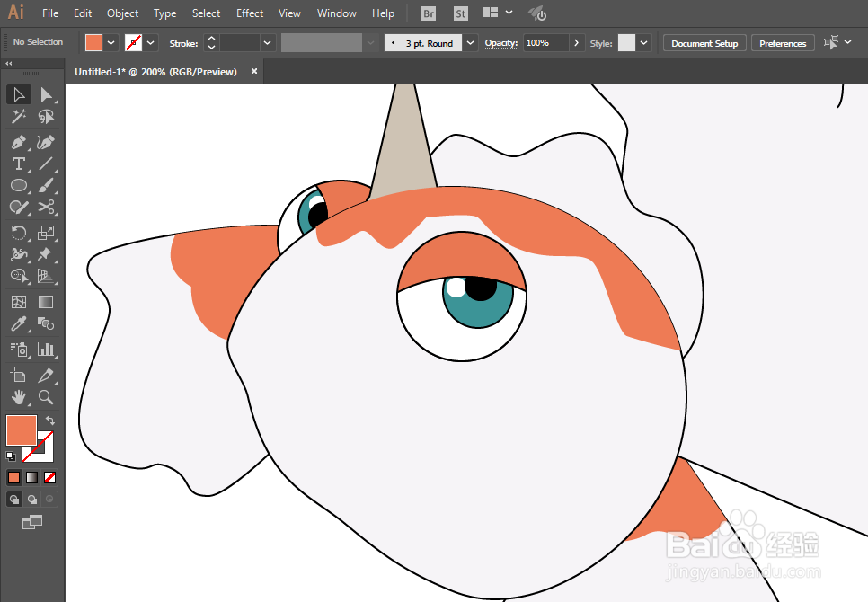Select the Pen tool
The width and height of the screenshot is (868, 602).
[19, 142]
